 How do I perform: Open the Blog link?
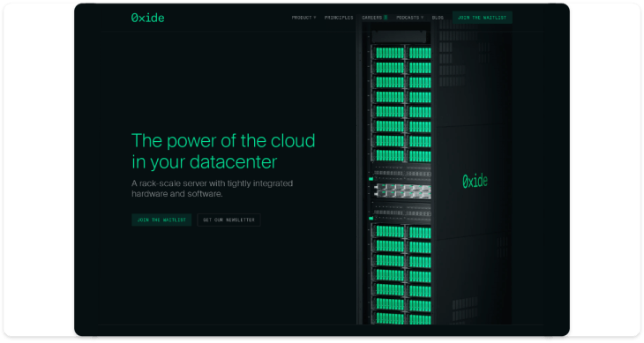438,18
